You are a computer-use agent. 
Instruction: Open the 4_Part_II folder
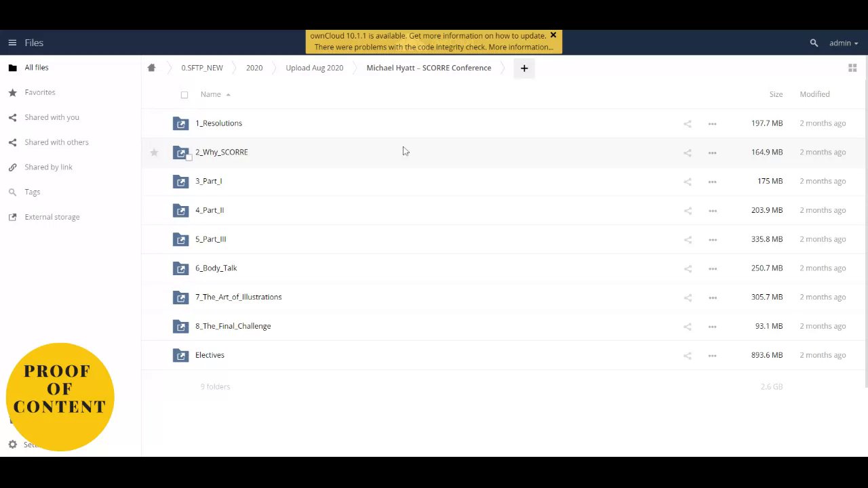(210, 210)
